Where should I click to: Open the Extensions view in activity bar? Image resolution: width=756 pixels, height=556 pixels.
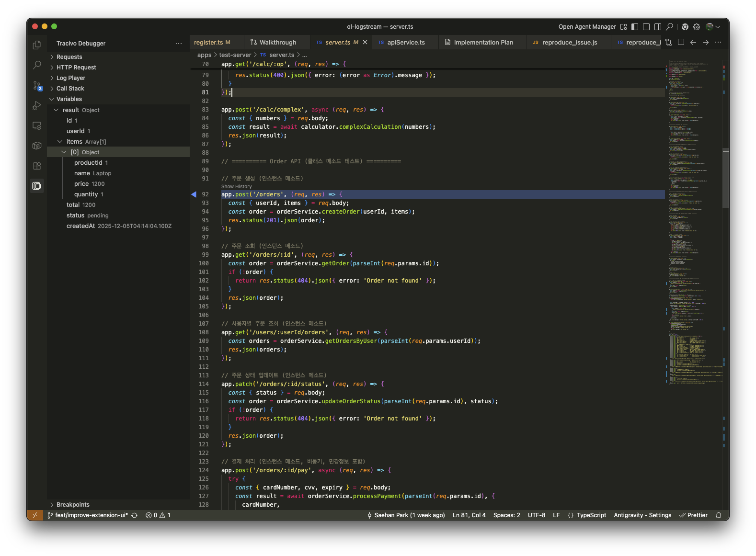(x=37, y=166)
